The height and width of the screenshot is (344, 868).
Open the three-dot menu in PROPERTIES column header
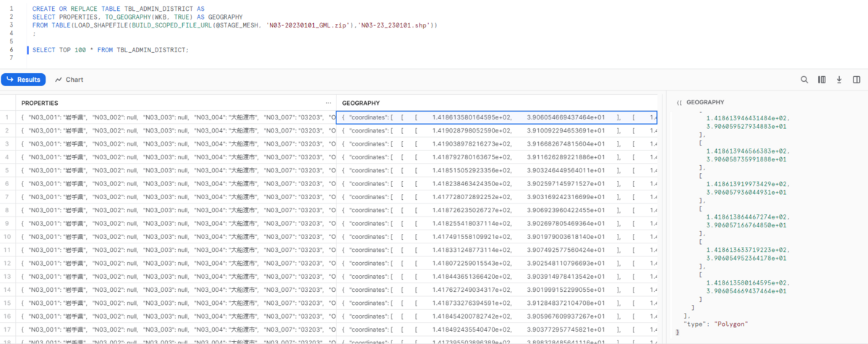point(328,103)
